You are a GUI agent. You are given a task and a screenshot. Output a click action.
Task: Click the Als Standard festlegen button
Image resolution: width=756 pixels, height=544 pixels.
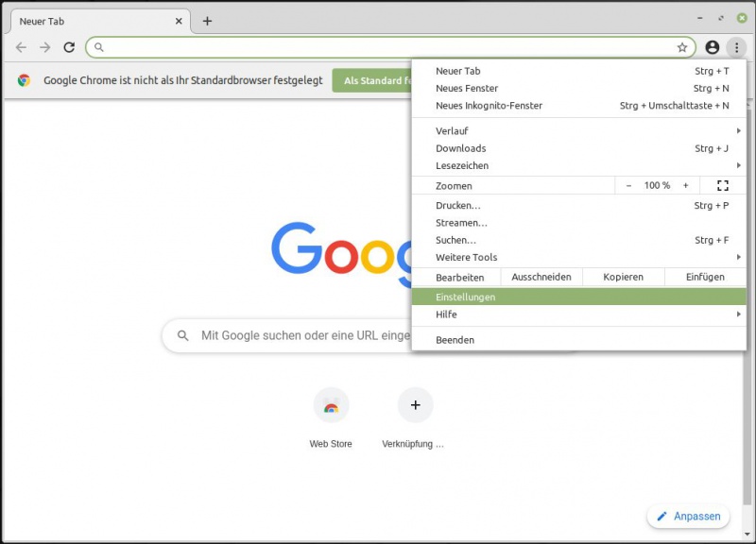point(371,80)
